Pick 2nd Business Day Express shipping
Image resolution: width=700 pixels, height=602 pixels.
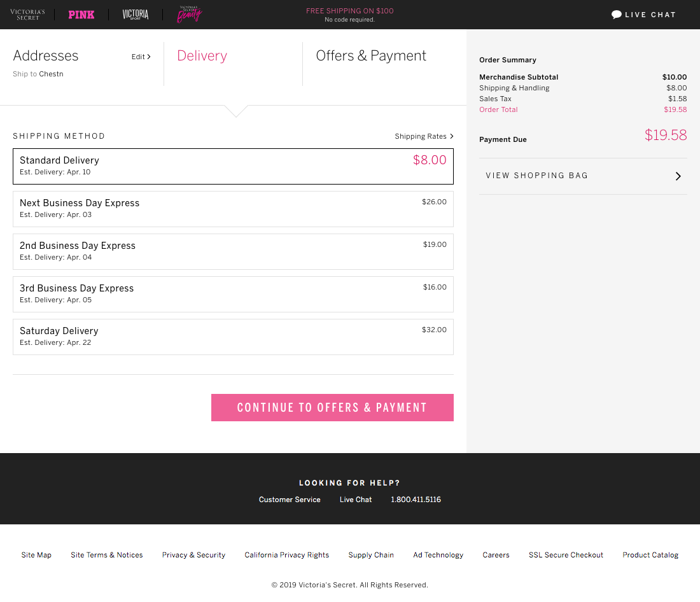coord(233,251)
